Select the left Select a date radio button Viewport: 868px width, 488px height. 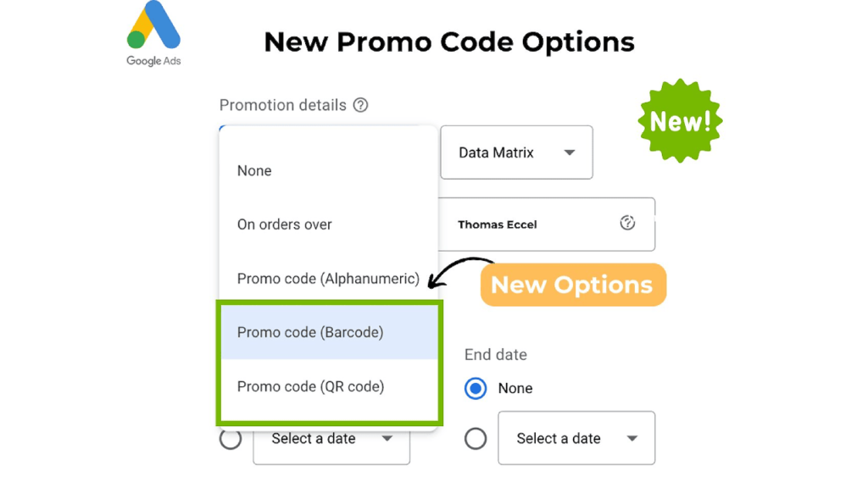(231, 438)
